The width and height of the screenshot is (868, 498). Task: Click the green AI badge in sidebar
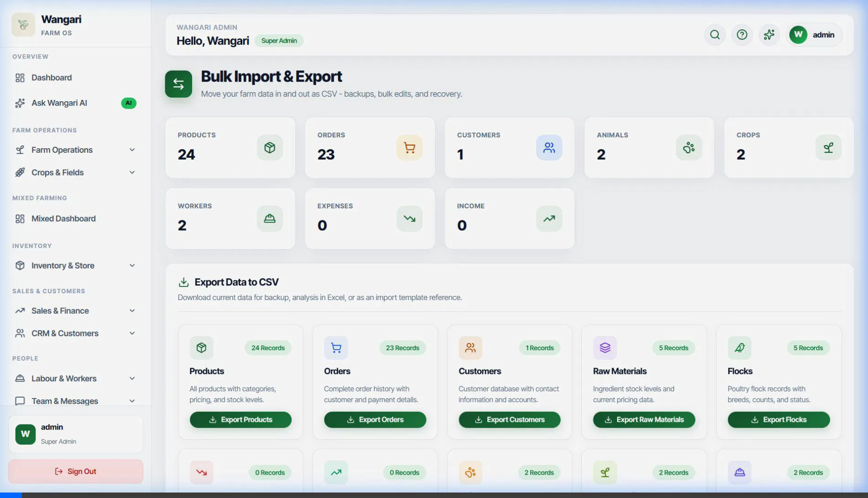(129, 103)
